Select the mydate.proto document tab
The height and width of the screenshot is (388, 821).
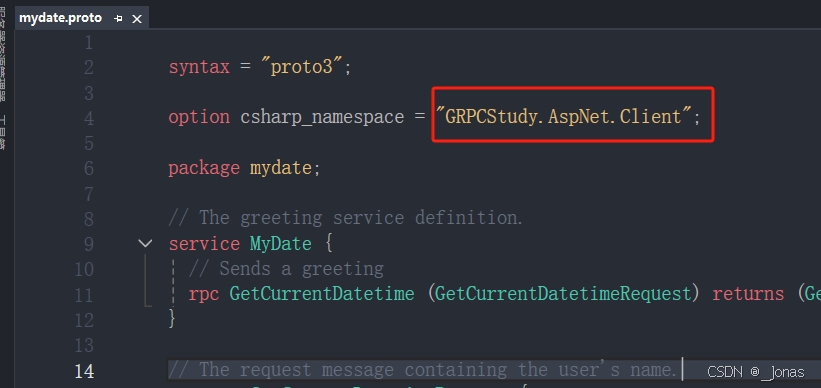61,18
